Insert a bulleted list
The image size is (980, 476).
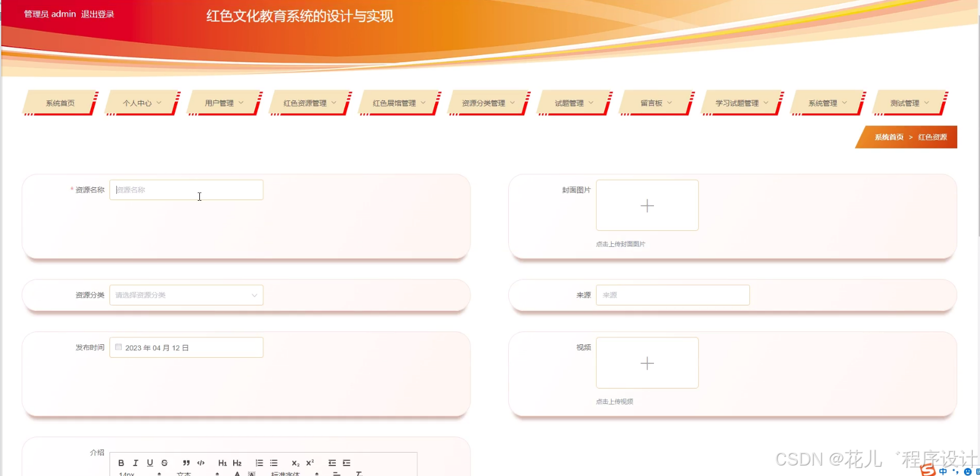274,463
